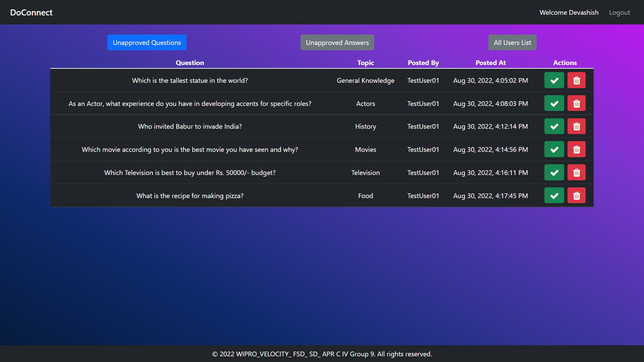Click the Unapproved Questions button

point(147,43)
